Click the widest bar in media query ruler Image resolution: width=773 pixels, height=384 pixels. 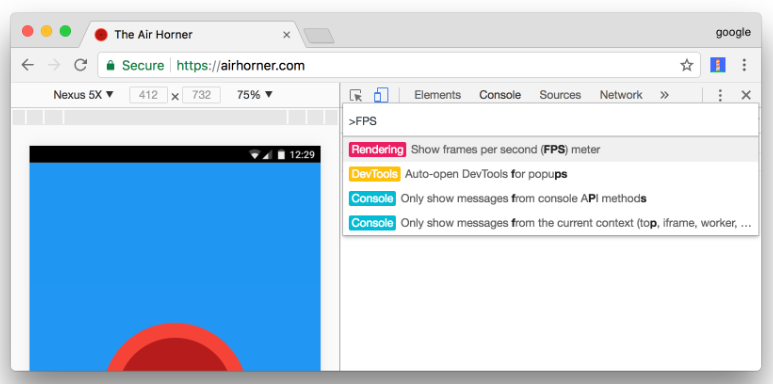[175, 117]
